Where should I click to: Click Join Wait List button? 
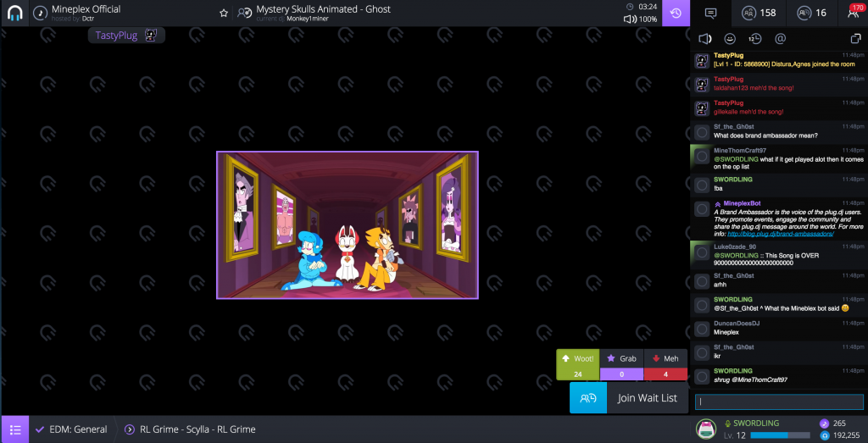[x=647, y=397]
